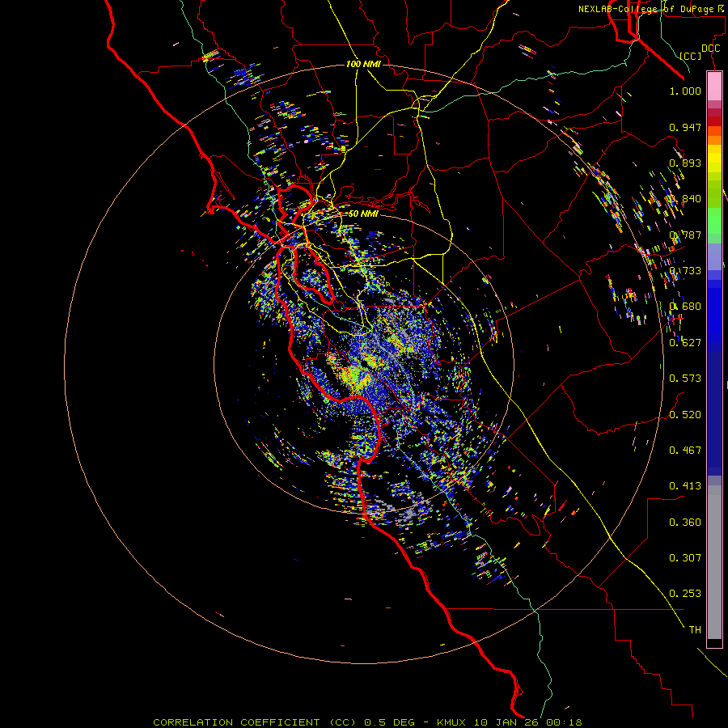Click the TH threshold label on scale
The image size is (728, 728).
pyautogui.click(x=695, y=630)
